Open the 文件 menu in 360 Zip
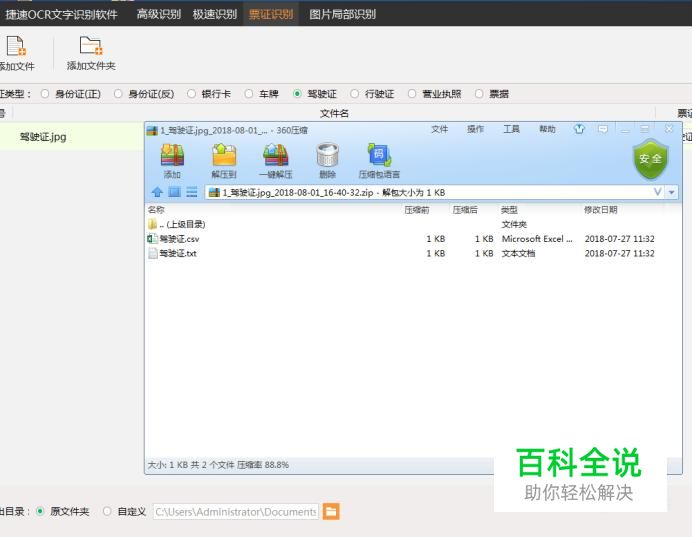Screen dimensions: 692x537 click(x=440, y=129)
